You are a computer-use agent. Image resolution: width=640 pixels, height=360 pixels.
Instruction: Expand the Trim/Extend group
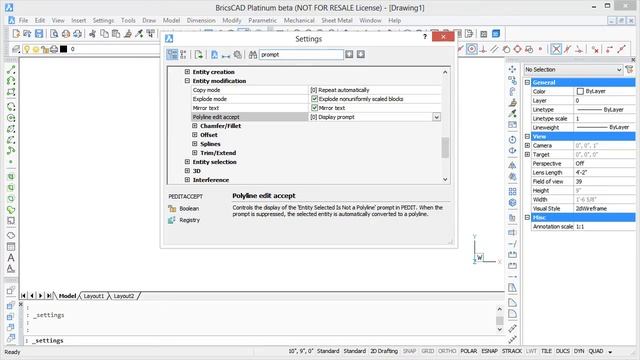[x=195, y=153]
